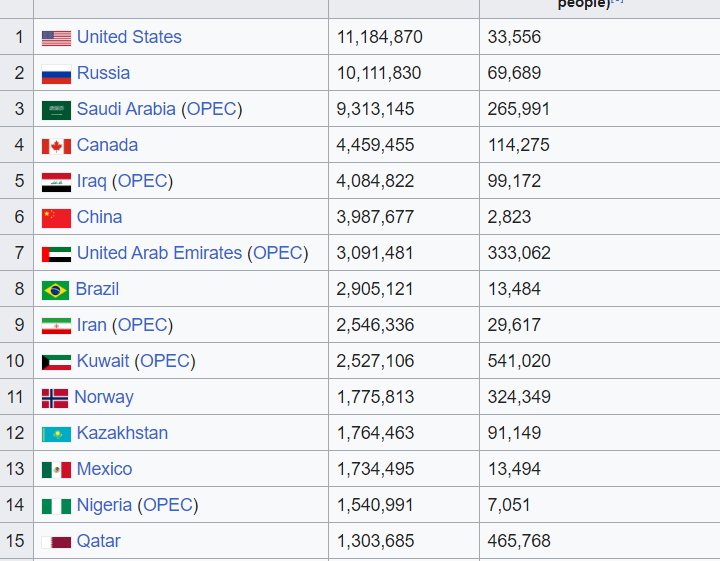Image resolution: width=720 pixels, height=561 pixels.
Task: Click the Brazil flag icon
Action: [56, 290]
